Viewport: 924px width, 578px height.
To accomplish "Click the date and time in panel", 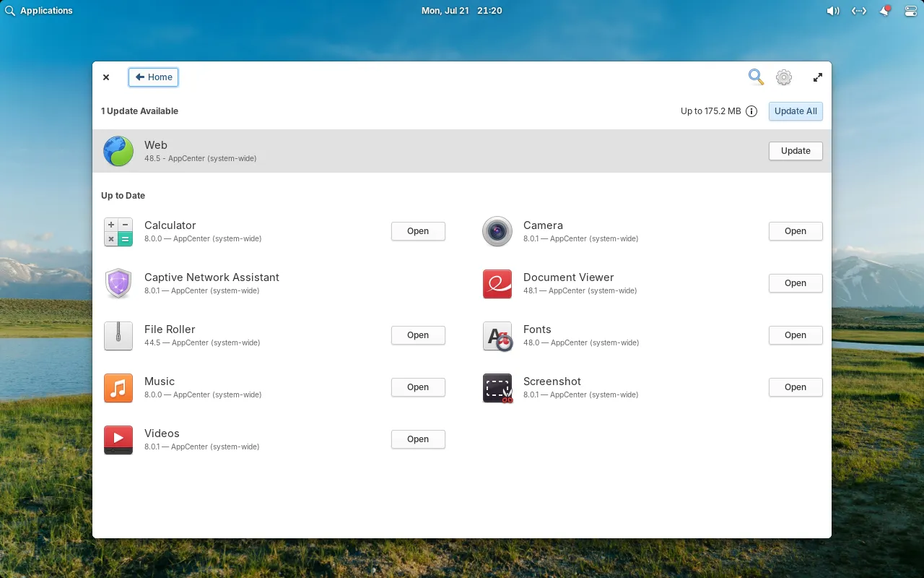I will tap(461, 11).
